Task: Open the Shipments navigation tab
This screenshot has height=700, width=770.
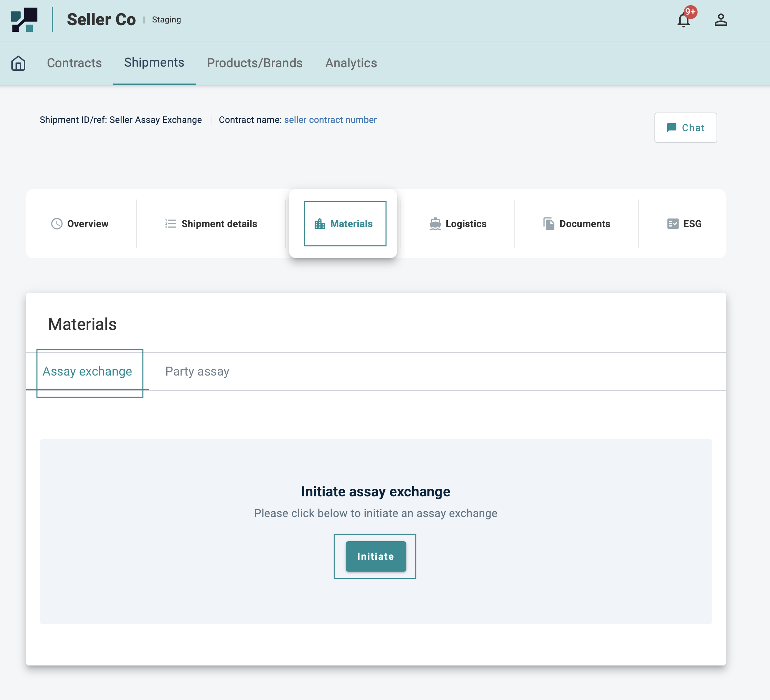Action: click(x=154, y=62)
